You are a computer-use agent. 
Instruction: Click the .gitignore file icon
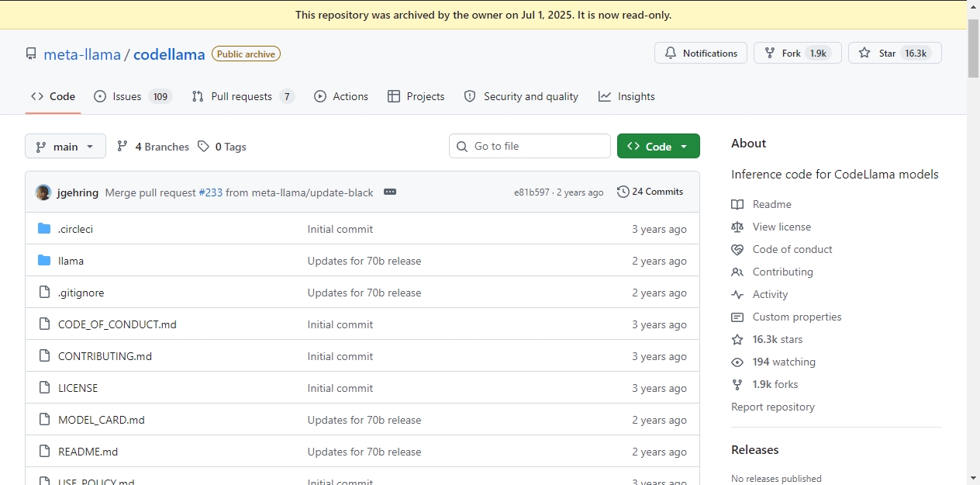pos(44,293)
